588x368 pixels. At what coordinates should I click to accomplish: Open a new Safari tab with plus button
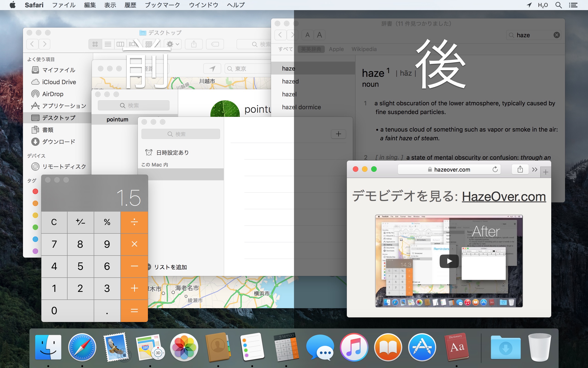click(546, 172)
